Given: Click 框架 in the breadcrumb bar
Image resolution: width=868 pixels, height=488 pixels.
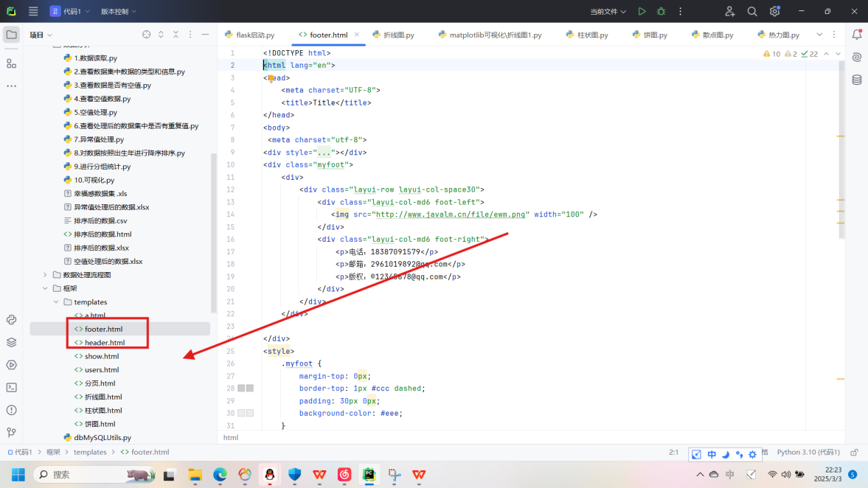Looking at the screenshot, I should point(53,452).
